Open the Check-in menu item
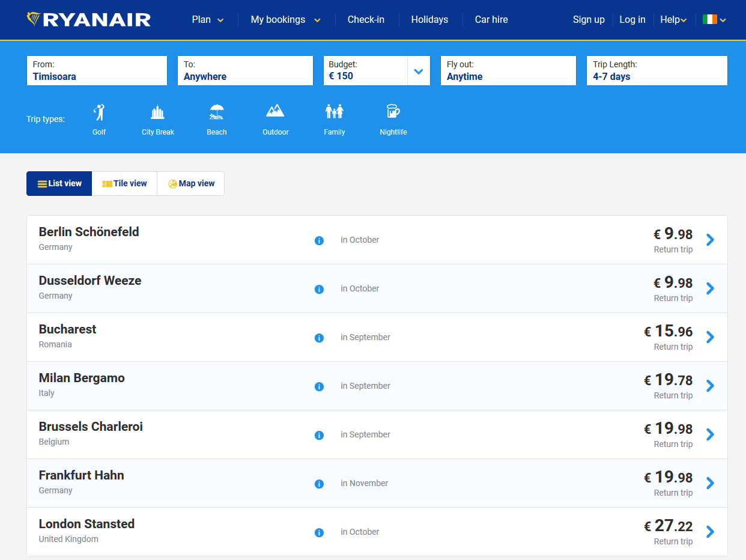Image resolution: width=746 pixels, height=560 pixels. click(x=366, y=20)
